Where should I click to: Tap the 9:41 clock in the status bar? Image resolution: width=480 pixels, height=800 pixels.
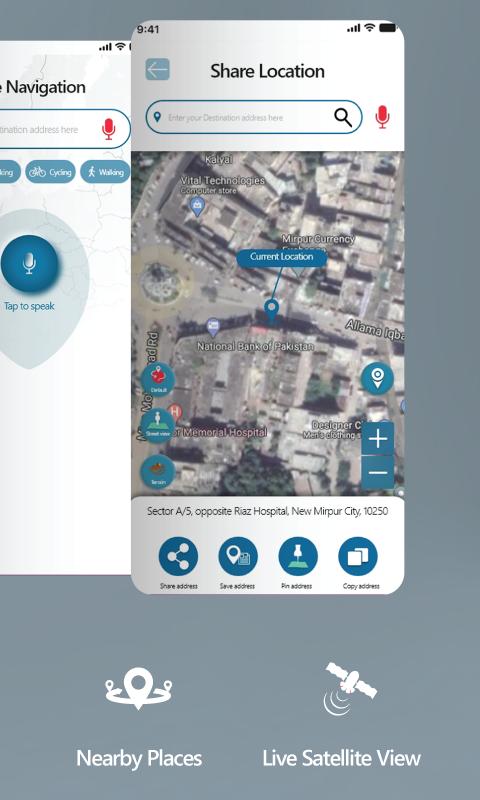coord(148,30)
